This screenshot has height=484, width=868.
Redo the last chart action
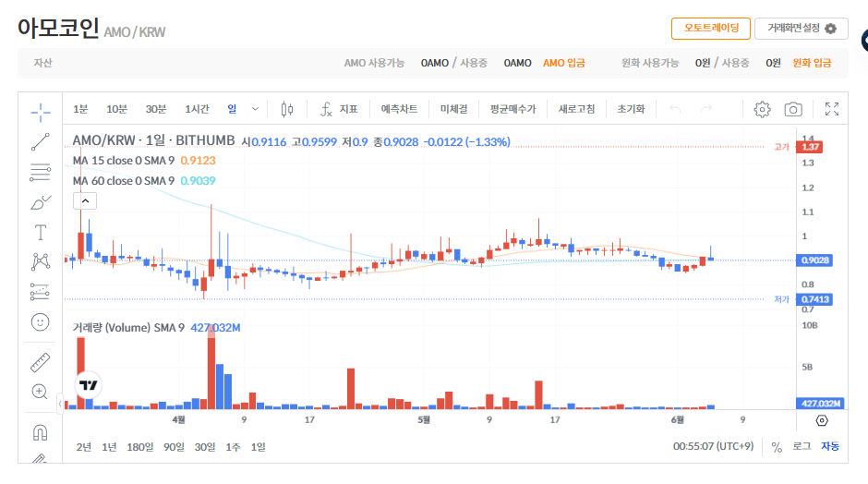click(705, 109)
